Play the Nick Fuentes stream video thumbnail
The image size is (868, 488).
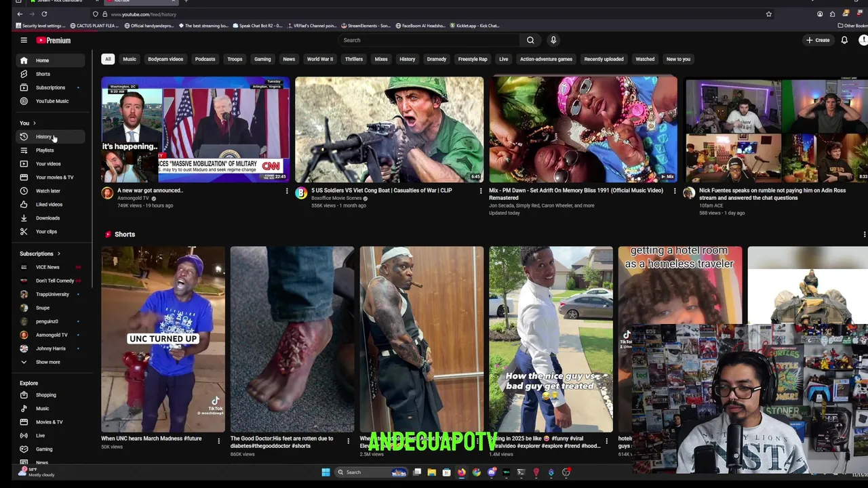[776, 129]
